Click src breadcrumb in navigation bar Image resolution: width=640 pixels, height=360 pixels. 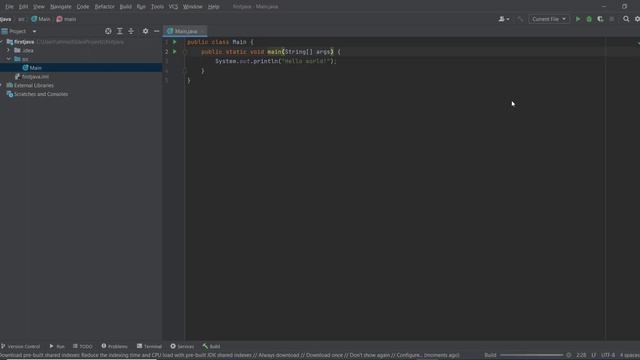pyautogui.click(x=21, y=19)
